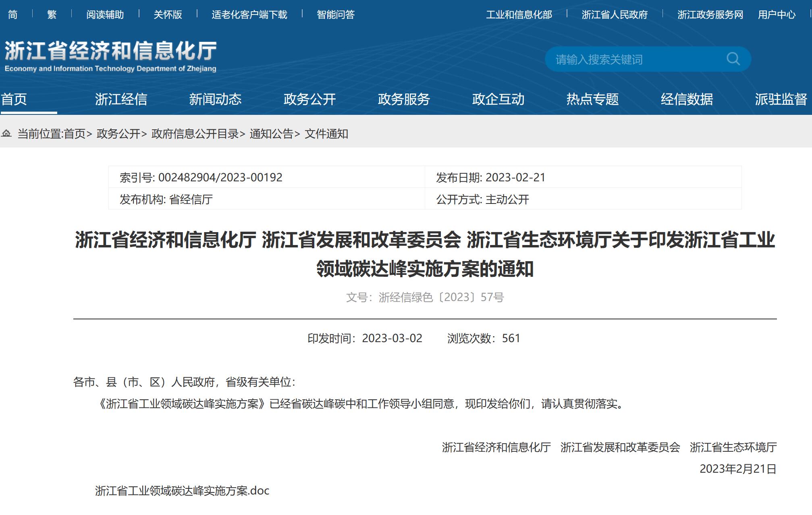This screenshot has height=515, width=812.
Task: Download 浙江省工业领域碳达峰实施方案.doc attachment
Action: click(182, 490)
